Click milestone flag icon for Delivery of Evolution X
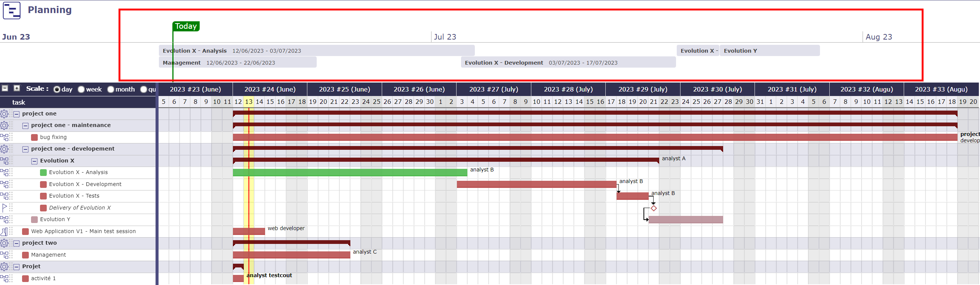 4,207
